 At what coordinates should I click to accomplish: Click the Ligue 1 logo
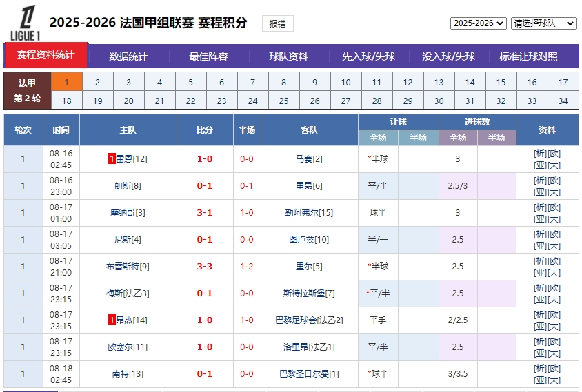pyautogui.click(x=26, y=23)
